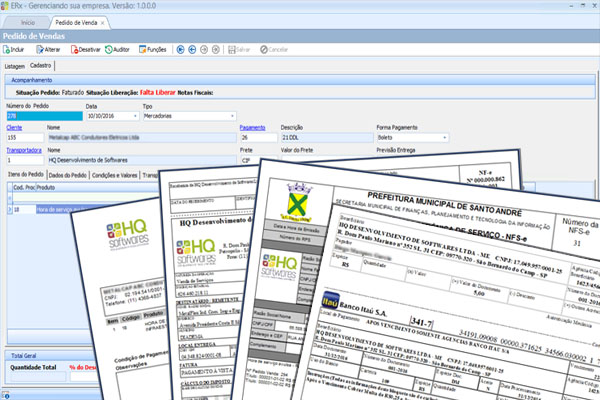Click the Acompanhamento panel header
This screenshot has width=600, height=400.
tap(300, 80)
